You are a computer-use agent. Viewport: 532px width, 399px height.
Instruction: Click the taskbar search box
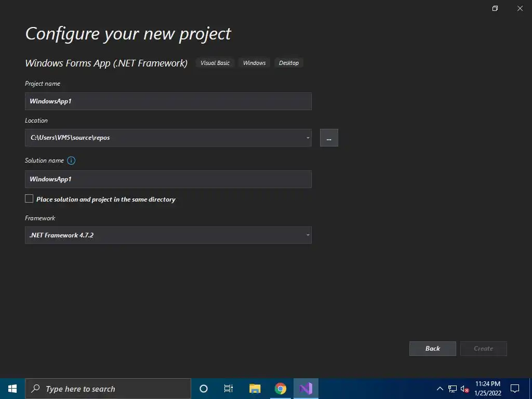(x=108, y=389)
